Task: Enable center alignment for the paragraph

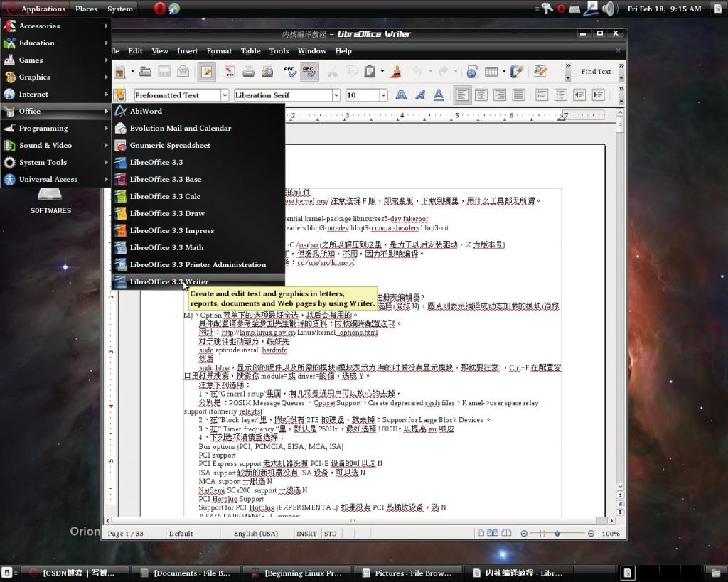Action: (482, 95)
